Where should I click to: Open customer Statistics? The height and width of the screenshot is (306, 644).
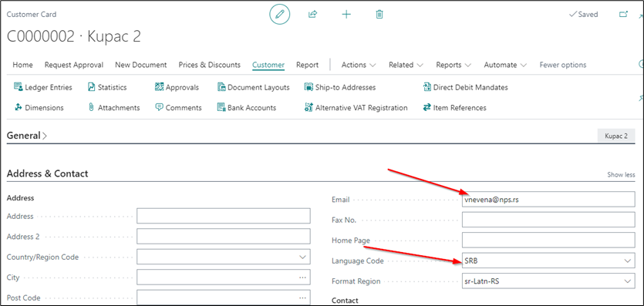click(x=108, y=87)
